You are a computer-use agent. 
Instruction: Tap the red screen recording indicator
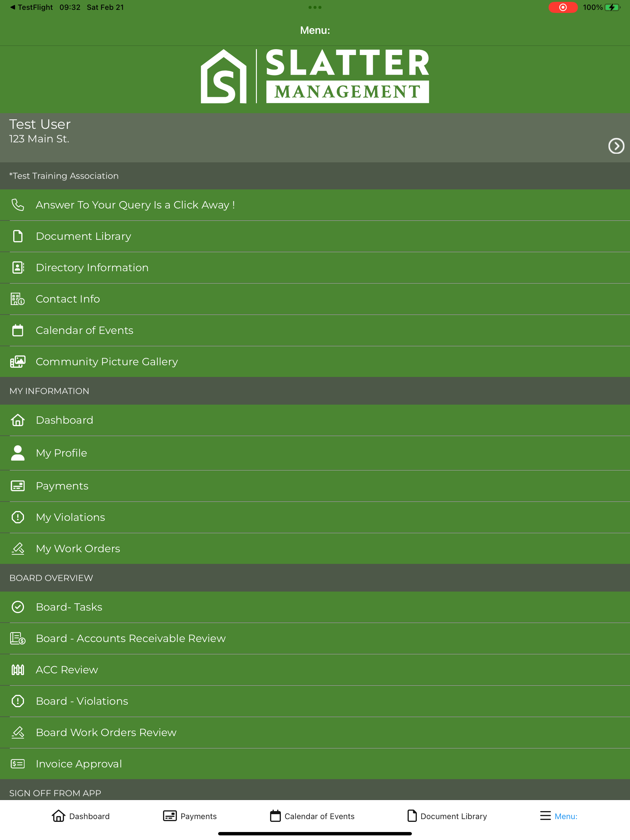[x=563, y=7]
